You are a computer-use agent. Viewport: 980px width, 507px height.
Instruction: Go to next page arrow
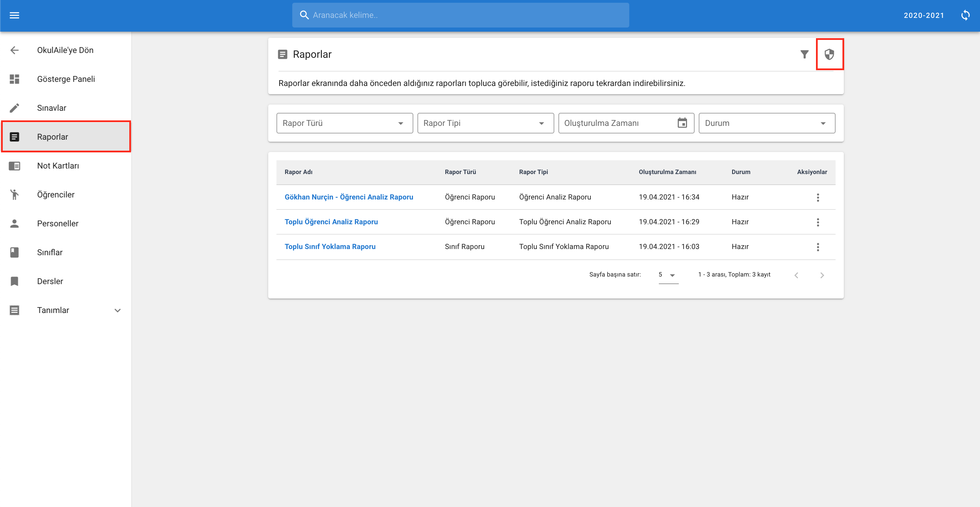[x=822, y=275]
